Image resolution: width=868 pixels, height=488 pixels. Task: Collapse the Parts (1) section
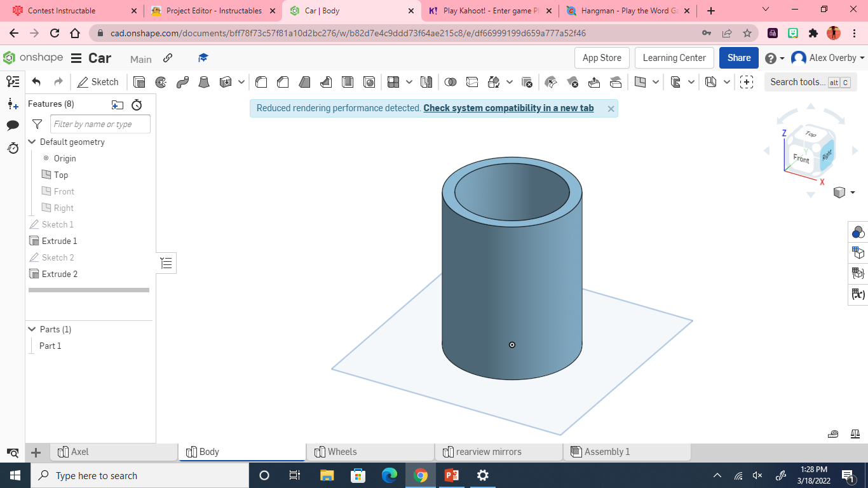[x=32, y=329]
